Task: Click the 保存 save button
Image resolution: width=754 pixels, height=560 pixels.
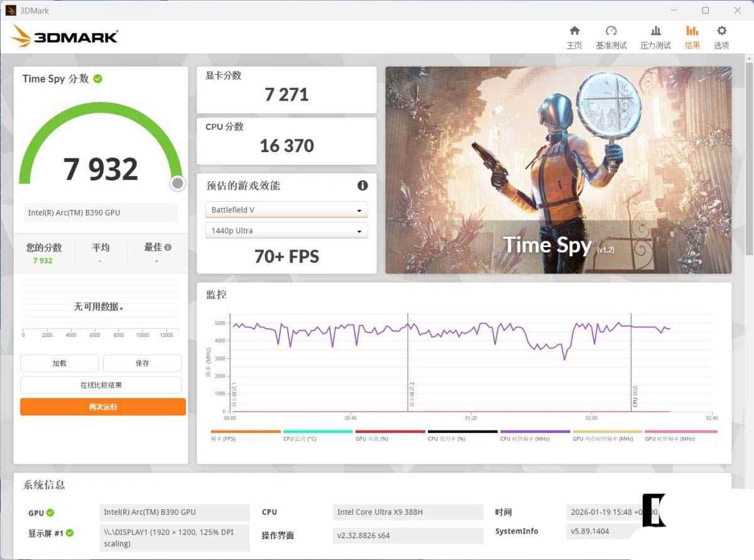Action: [x=142, y=363]
